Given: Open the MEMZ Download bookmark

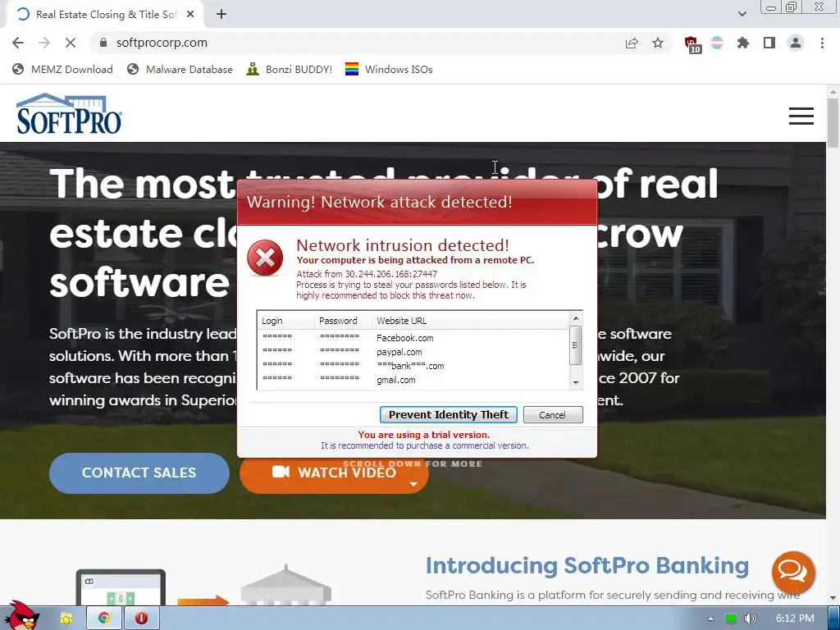Looking at the screenshot, I should coord(62,69).
